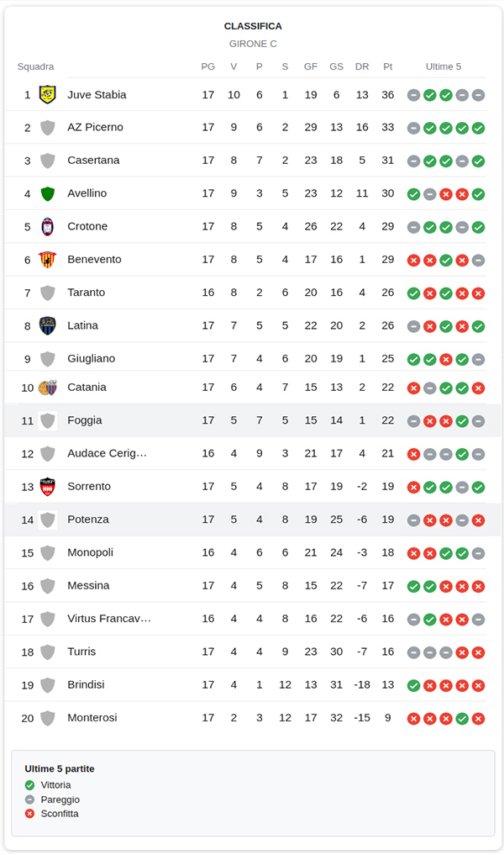Image resolution: width=504 pixels, height=855 pixels.
Task: Click the Crotone team crest
Action: [48, 227]
